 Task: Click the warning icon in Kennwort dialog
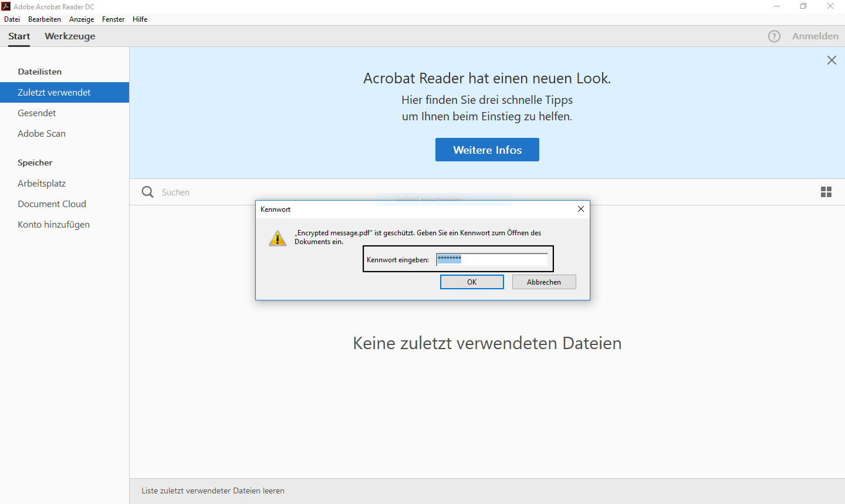278,238
